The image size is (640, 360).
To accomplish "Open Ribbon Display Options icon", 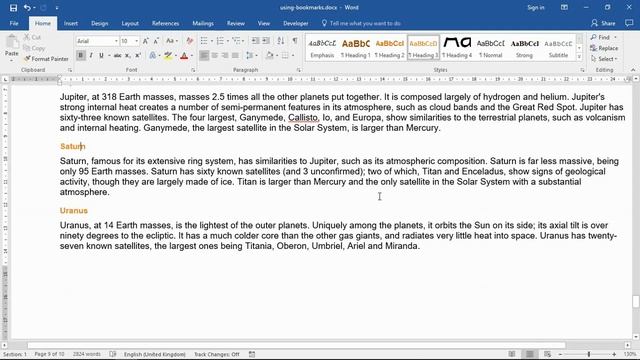I will coord(564,7).
